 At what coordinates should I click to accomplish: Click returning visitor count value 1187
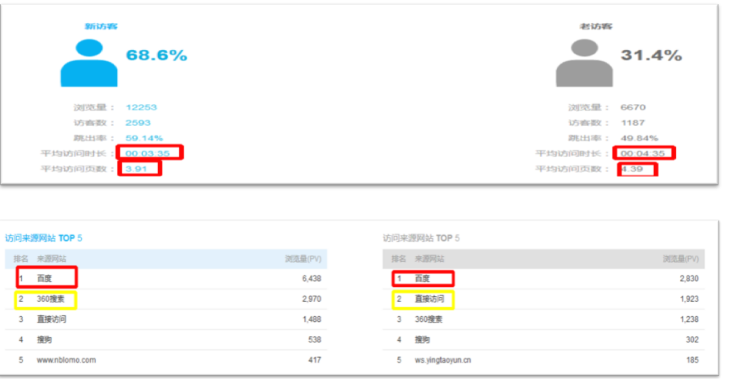(632, 122)
